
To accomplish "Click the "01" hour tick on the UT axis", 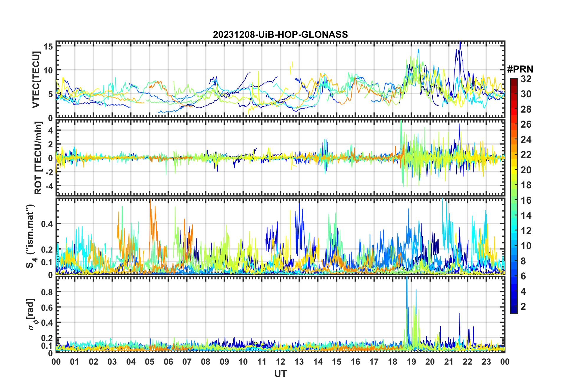I will pos(75,362).
